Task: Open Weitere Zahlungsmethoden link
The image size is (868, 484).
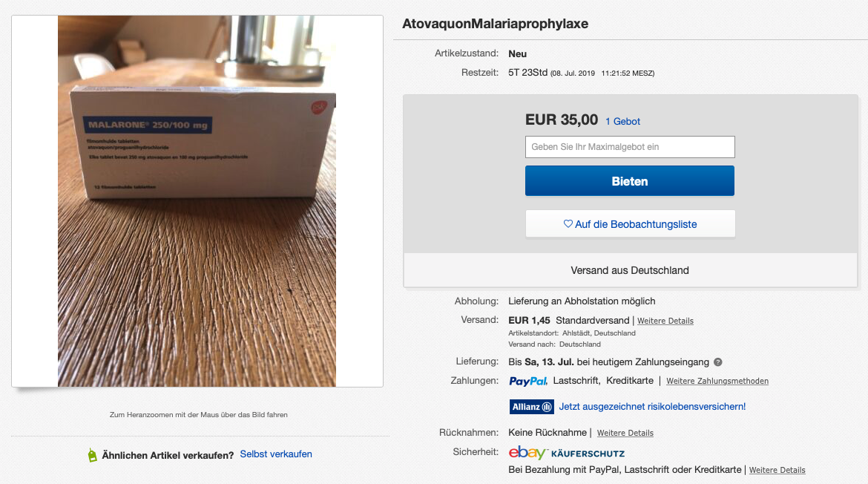Action: 717,382
